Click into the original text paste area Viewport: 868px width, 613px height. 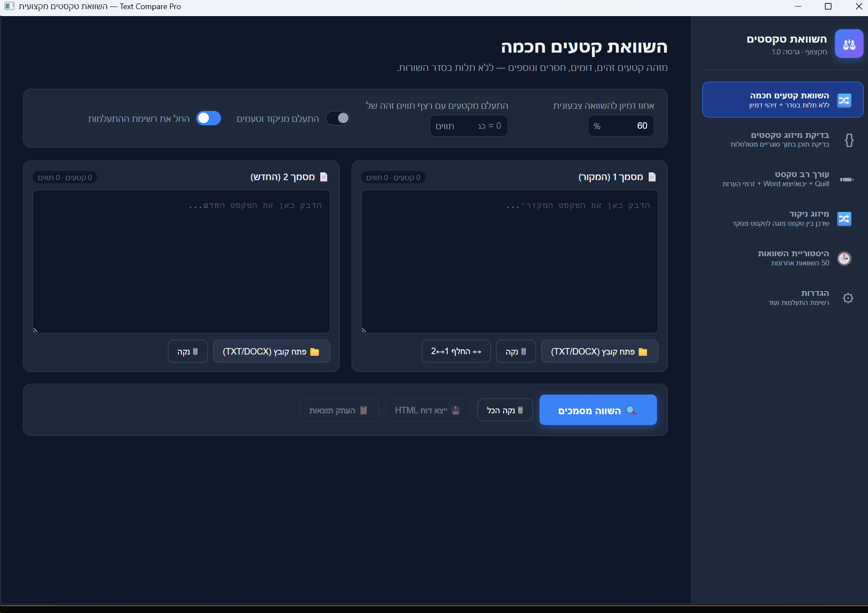click(x=509, y=261)
